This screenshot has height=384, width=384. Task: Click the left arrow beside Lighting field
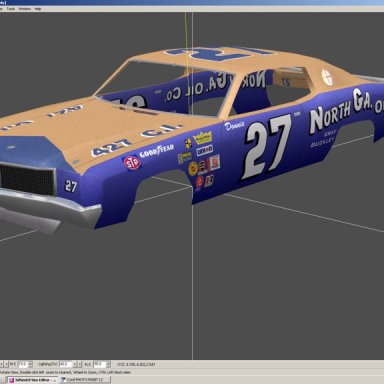point(75,364)
